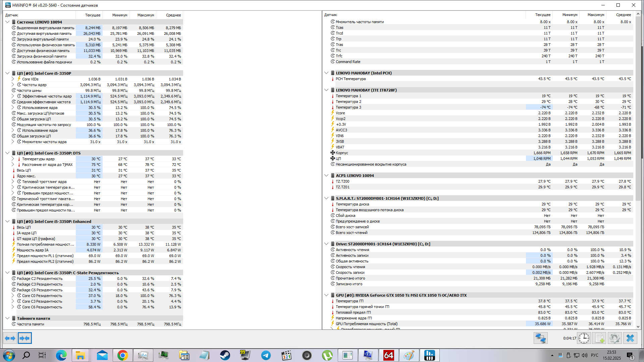The image size is (644, 362).
Task: Open the notification center icon
Action: (x=630, y=355)
